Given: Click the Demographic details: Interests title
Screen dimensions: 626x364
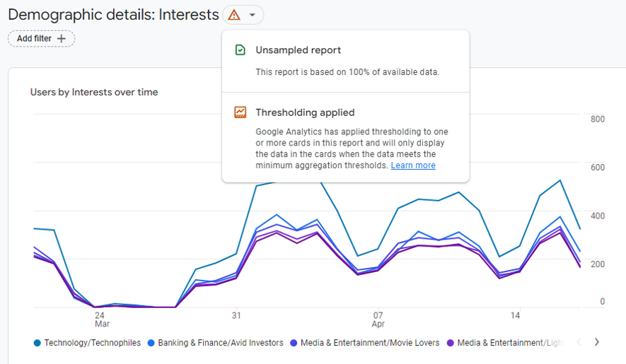Looking at the screenshot, I should pyautogui.click(x=113, y=15).
